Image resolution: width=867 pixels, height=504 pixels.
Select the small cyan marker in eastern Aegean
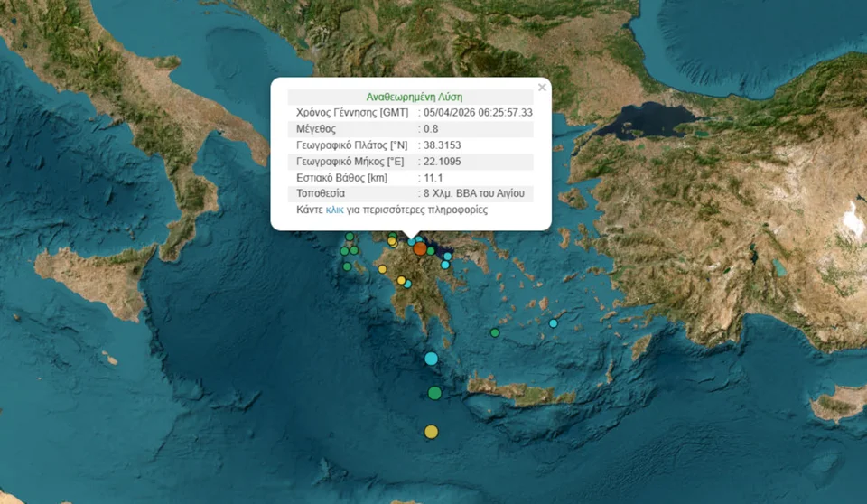tap(553, 323)
